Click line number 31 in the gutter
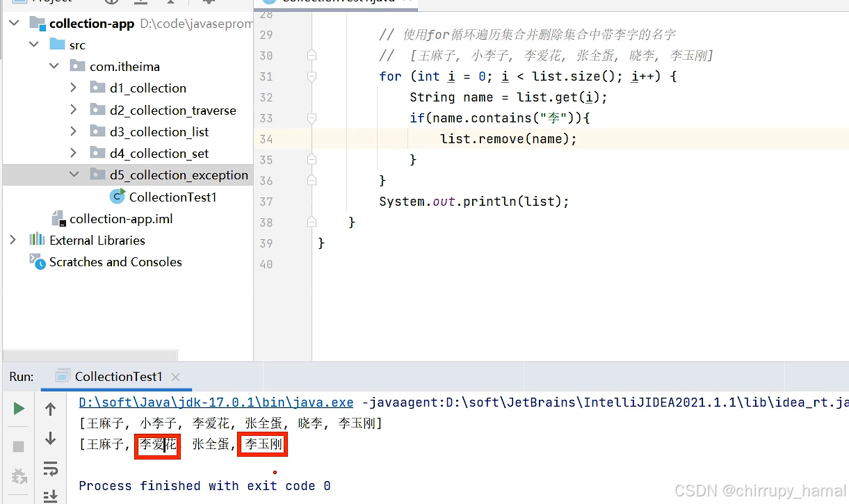The width and height of the screenshot is (849, 504). tap(266, 76)
